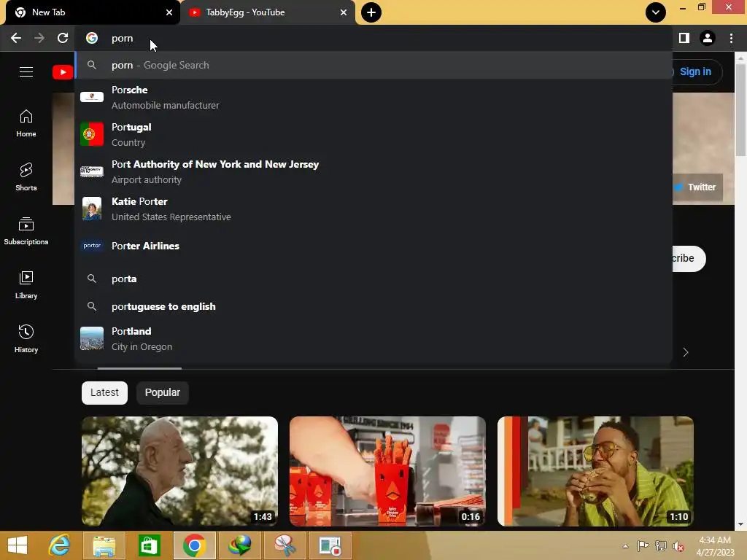Open the tab search dropdown arrow
This screenshot has height=560, width=747.
point(656,12)
